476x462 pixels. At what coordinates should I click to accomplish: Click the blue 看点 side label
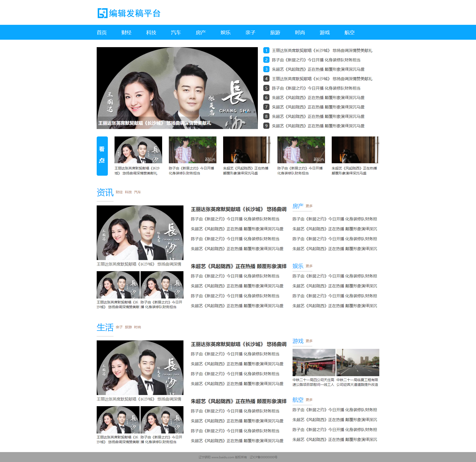(x=102, y=156)
